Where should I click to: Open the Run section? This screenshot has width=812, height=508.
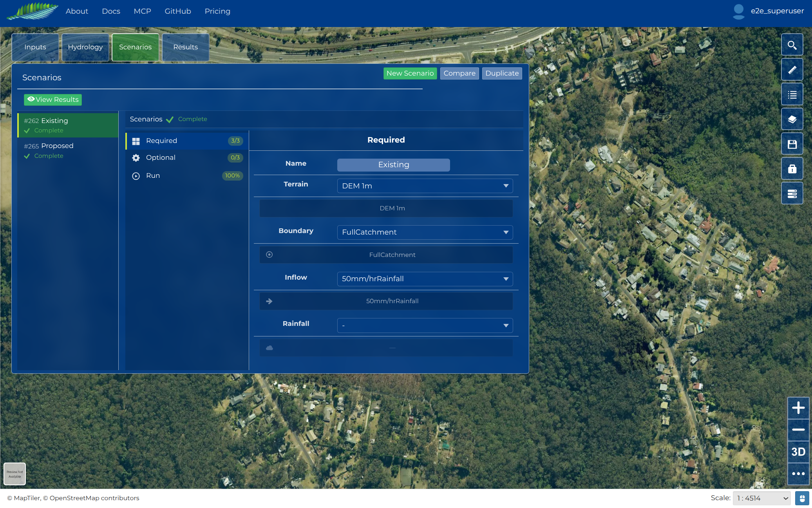pyautogui.click(x=187, y=176)
